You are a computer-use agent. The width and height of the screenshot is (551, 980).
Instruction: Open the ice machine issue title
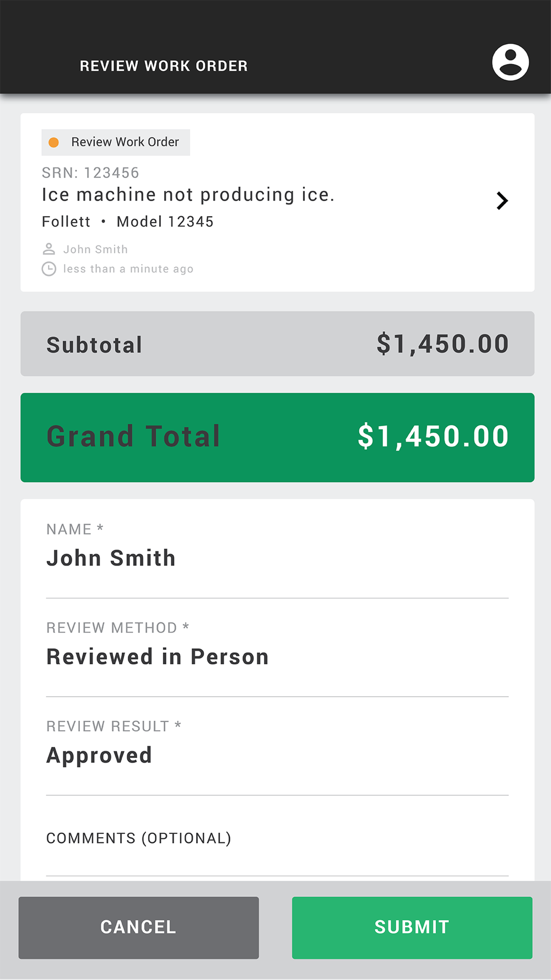[x=188, y=195]
